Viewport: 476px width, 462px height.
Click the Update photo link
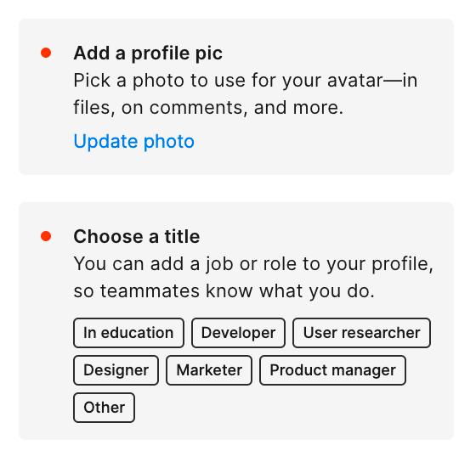(134, 142)
